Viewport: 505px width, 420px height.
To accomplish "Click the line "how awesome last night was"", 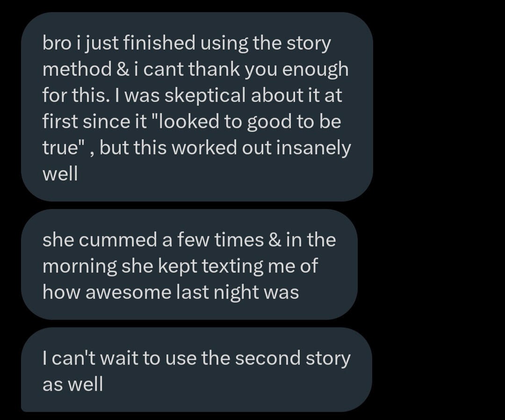I will click(171, 292).
